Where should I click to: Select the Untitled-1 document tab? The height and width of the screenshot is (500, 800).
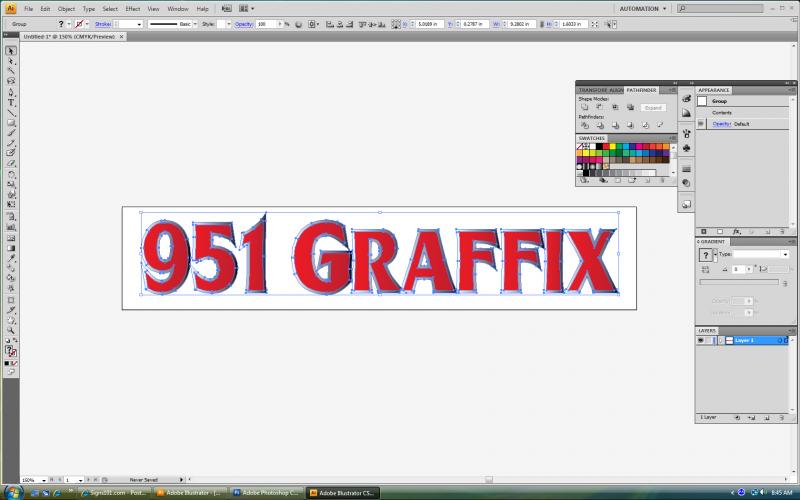69,37
